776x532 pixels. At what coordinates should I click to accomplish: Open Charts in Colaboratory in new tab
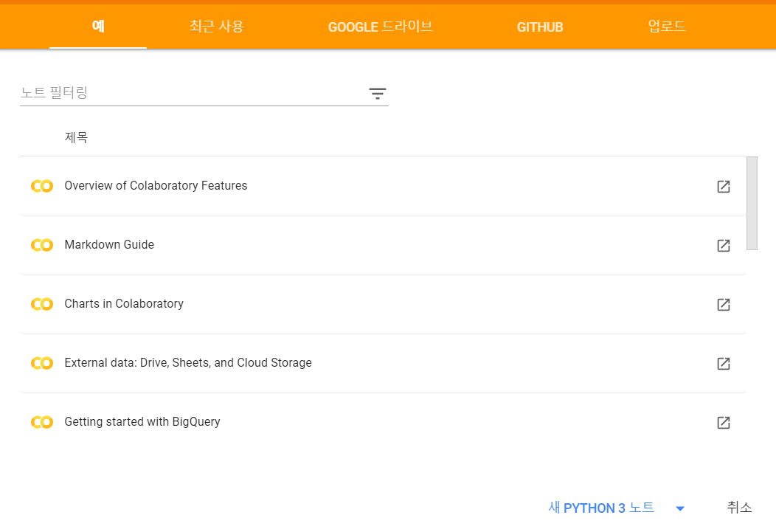pyautogui.click(x=724, y=304)
